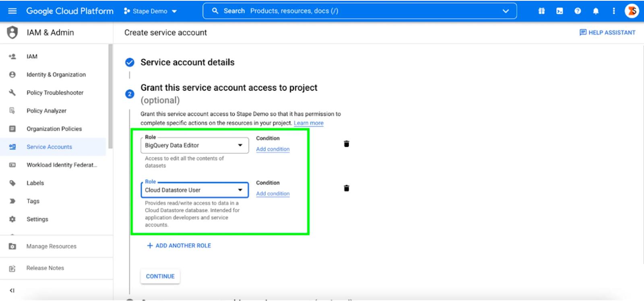The image size is (644, 301).
Task: Click the Settings gear icon in sidebar
Action: [x=12, y=219]
